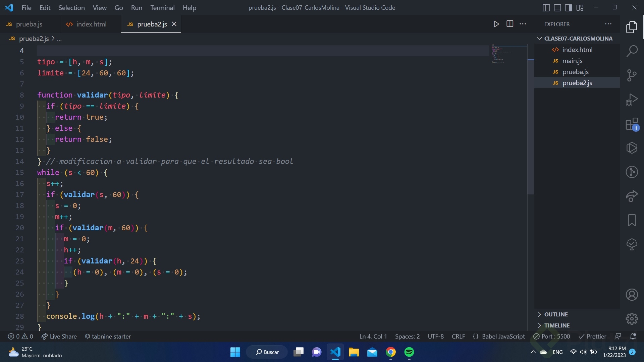Change indentation via Spaces: 2
Viewport: 644px width, 362px height.
[x=407, y=337]
